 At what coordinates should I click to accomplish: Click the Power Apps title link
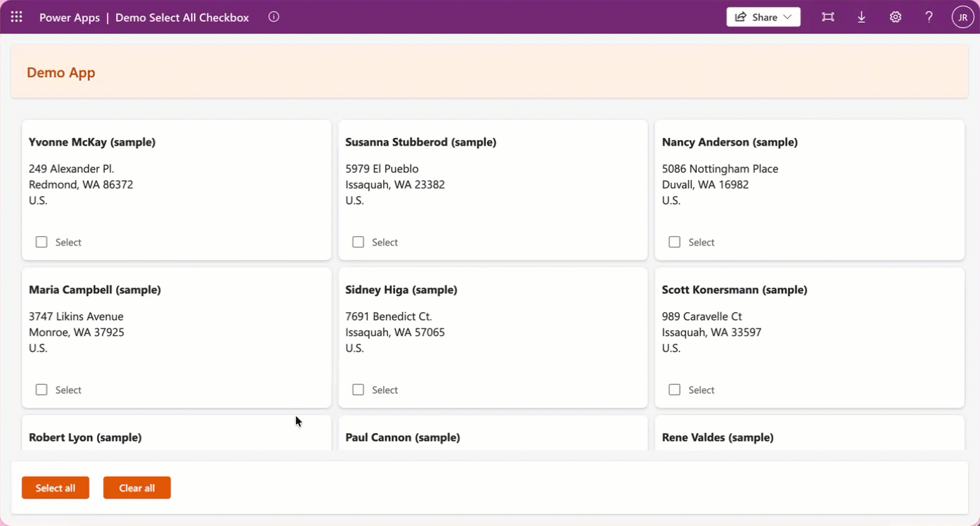point(69,18)
